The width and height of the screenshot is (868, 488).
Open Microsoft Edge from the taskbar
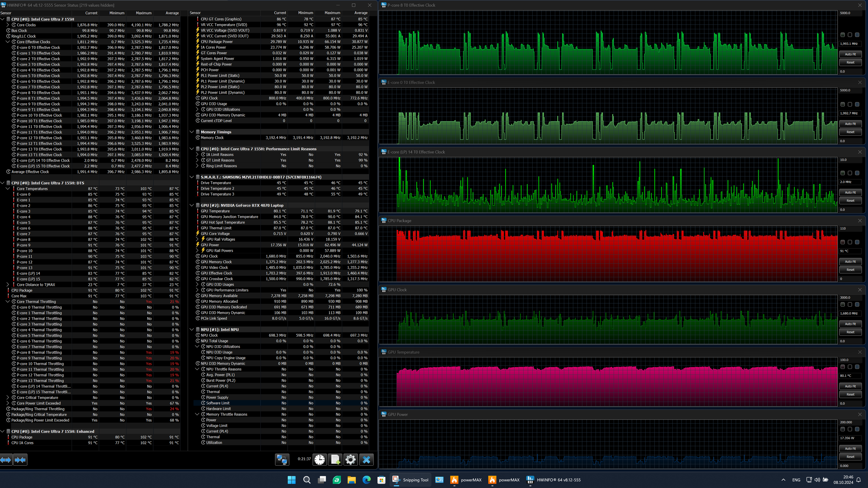point(366,480)
